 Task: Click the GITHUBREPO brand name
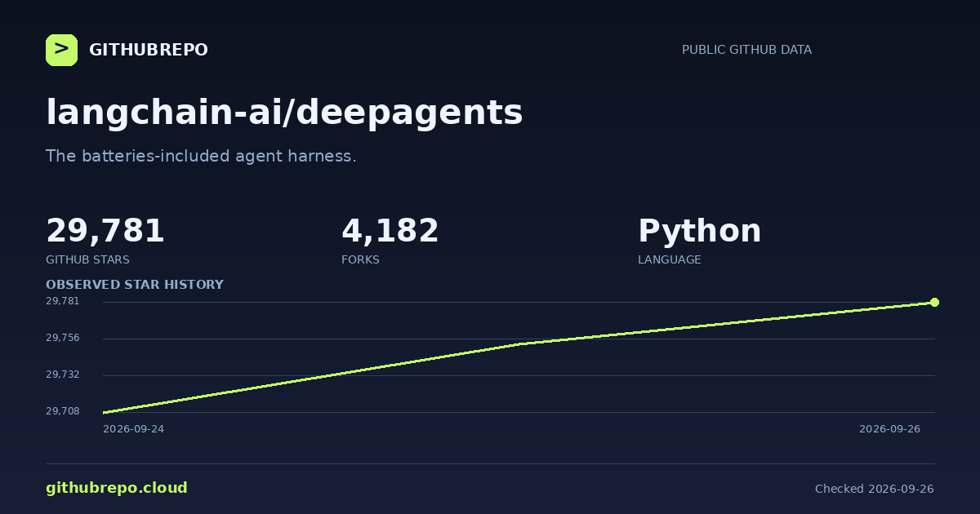click(149, 51)
